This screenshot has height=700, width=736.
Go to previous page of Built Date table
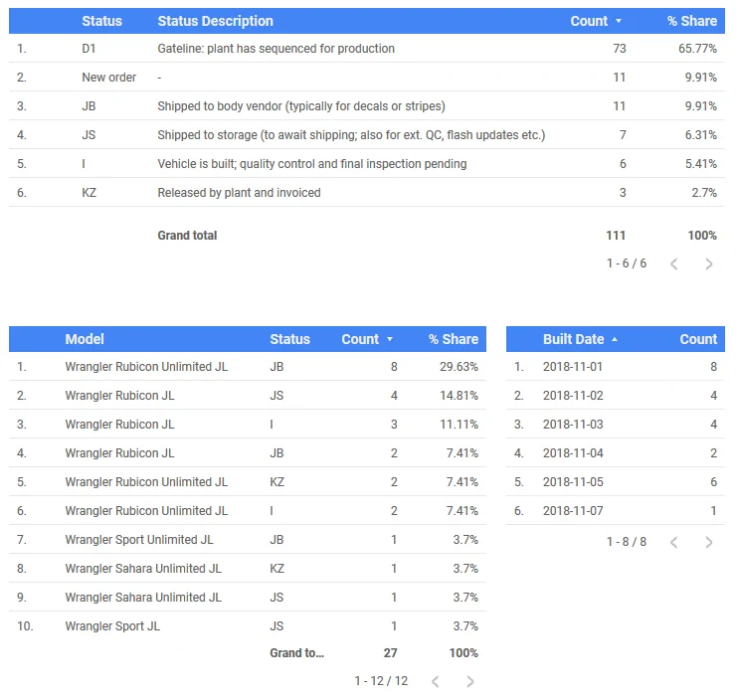[x=674, y=542]
